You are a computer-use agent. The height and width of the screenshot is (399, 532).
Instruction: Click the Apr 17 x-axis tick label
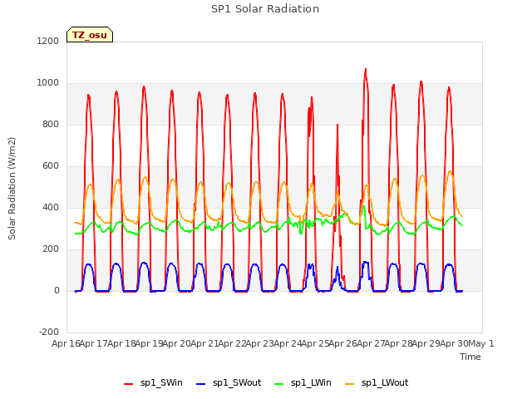(x=94, y=343)
